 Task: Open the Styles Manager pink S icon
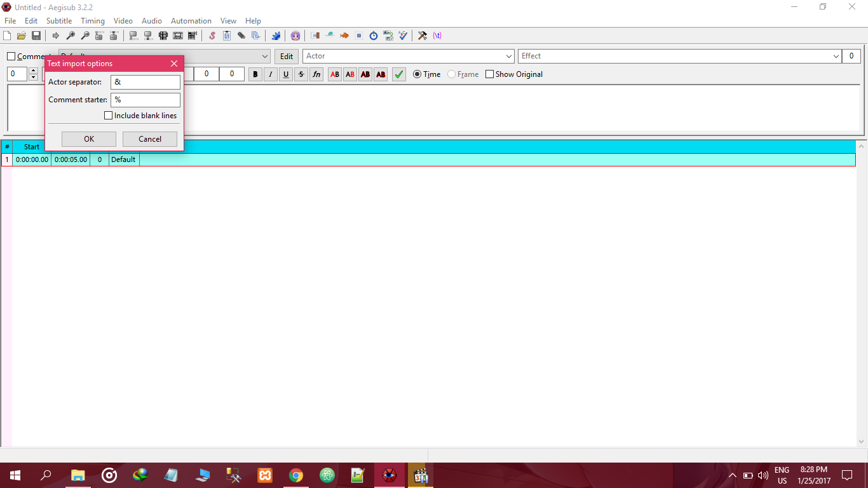click(212, 36)
